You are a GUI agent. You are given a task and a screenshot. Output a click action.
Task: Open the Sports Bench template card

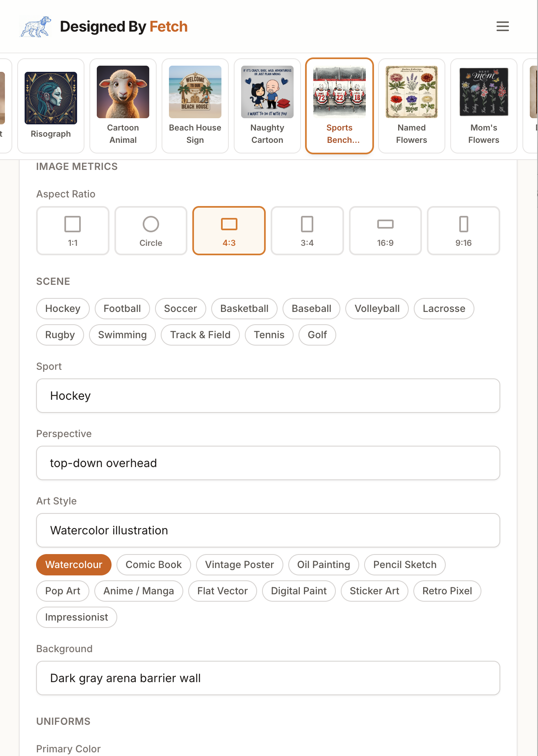click(340, 106)
